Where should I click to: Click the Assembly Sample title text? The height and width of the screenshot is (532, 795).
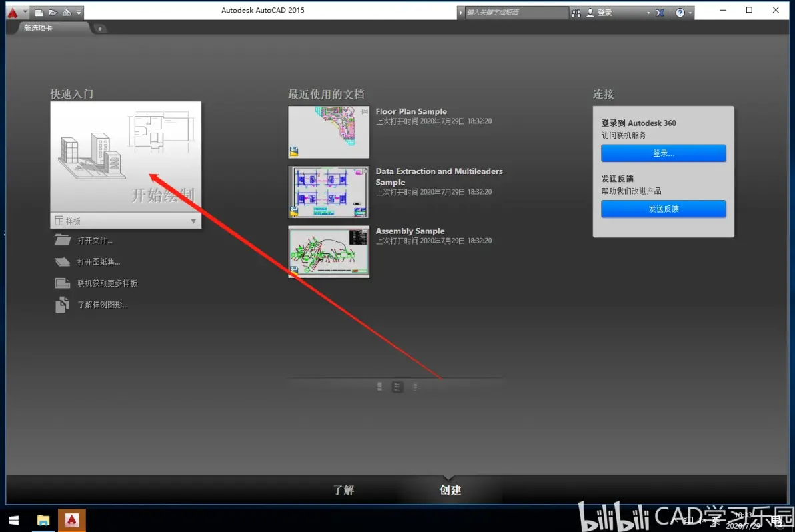point(410,231)
